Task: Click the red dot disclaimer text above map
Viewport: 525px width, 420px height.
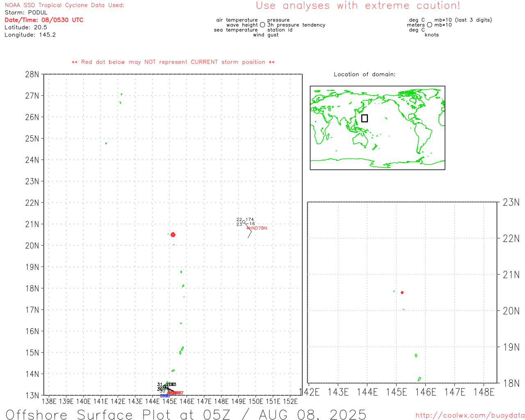Action: [173, 62]
